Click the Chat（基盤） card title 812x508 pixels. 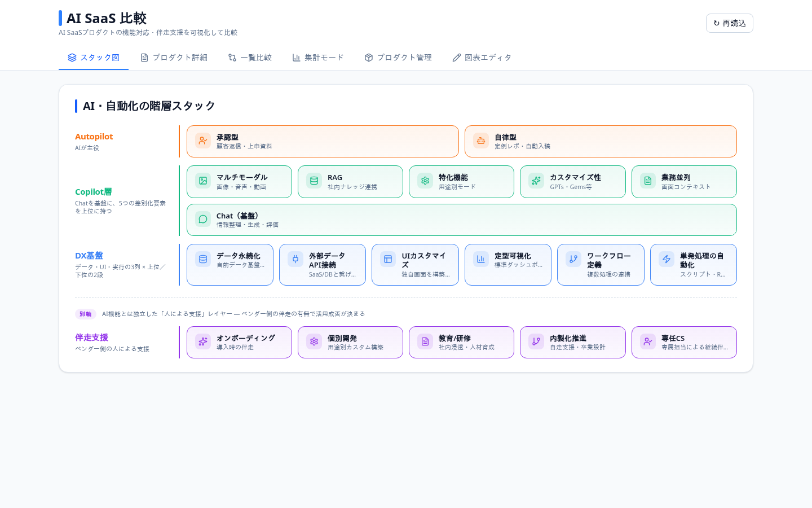239,216
